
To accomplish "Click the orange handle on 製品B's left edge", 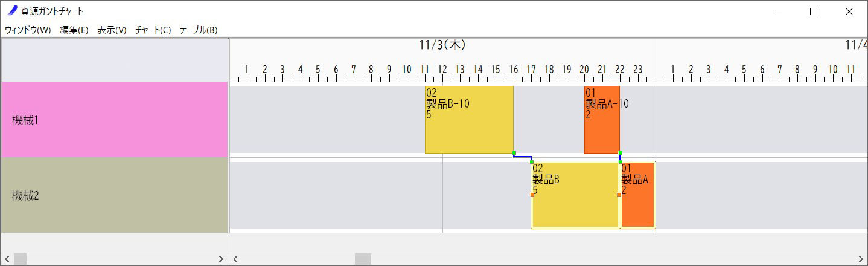I will [x=532, y=195].
